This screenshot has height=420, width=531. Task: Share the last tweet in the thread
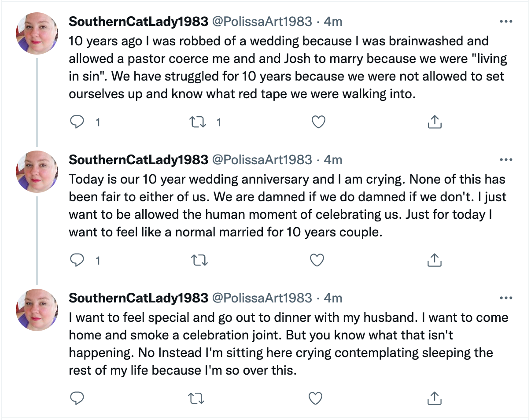point(435,398)
